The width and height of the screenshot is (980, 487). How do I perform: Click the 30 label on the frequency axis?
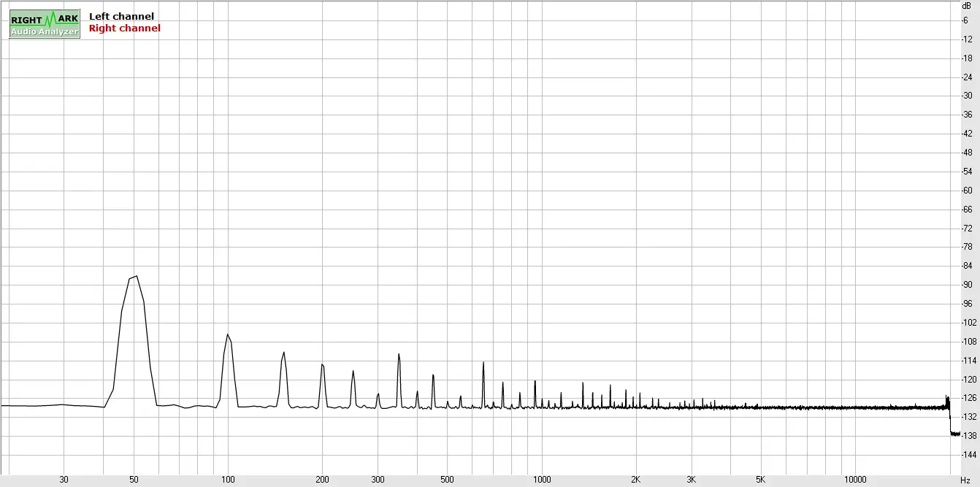click(64, 480)
